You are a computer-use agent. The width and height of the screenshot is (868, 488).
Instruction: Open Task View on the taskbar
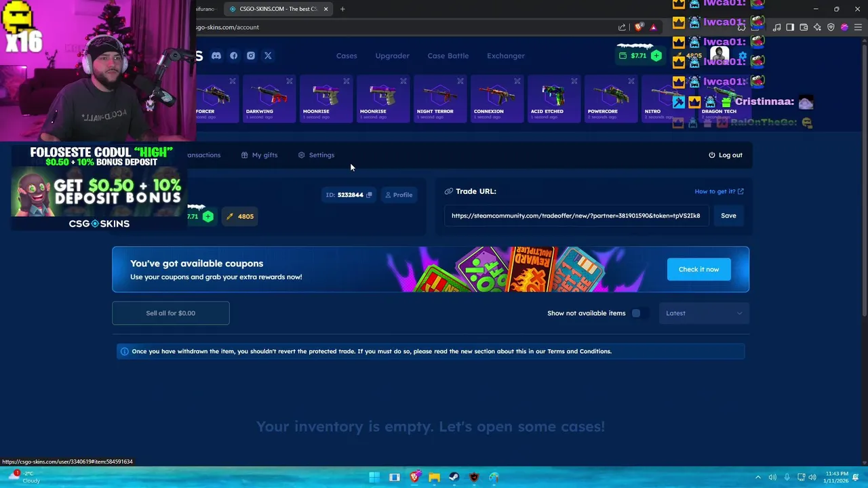pyautogui.click(x=394, y=477)
